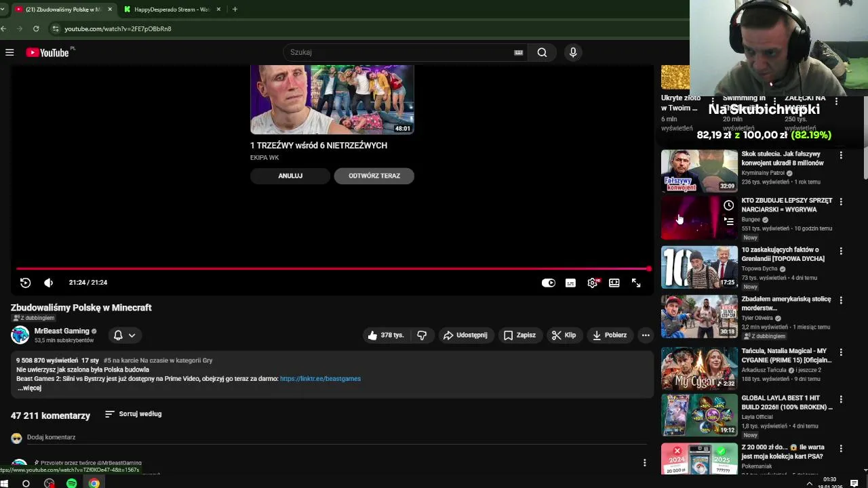Open on-screen keyboard icon in search box
868x488 pixels.
519,52
